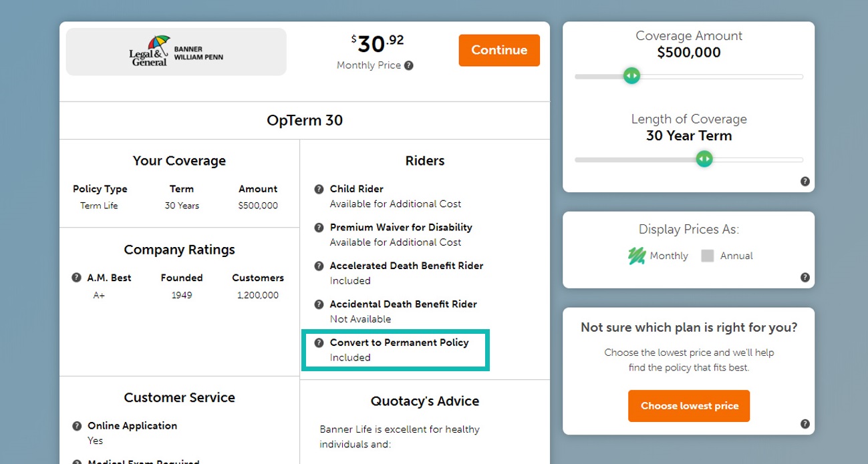Screen dimensions: 868x464
Task: Select the 30 Year Term value
Action: (689, 136)
